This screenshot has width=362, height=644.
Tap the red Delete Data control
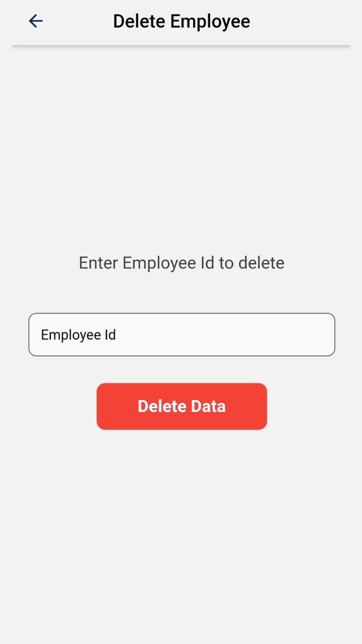(182, 406)
